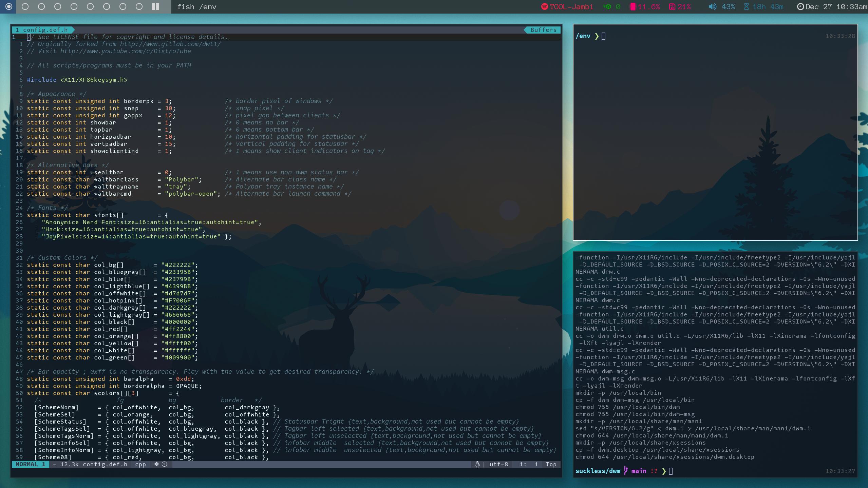Switch to the ninth workspace tag
This screenshot has width=868, height=488.
(x=139, y=7)
